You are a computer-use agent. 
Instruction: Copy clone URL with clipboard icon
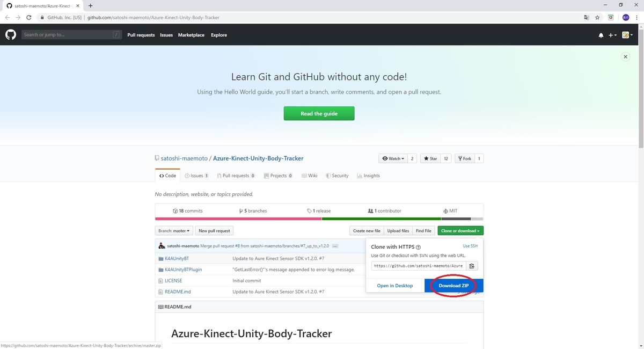tap(472, 266)
